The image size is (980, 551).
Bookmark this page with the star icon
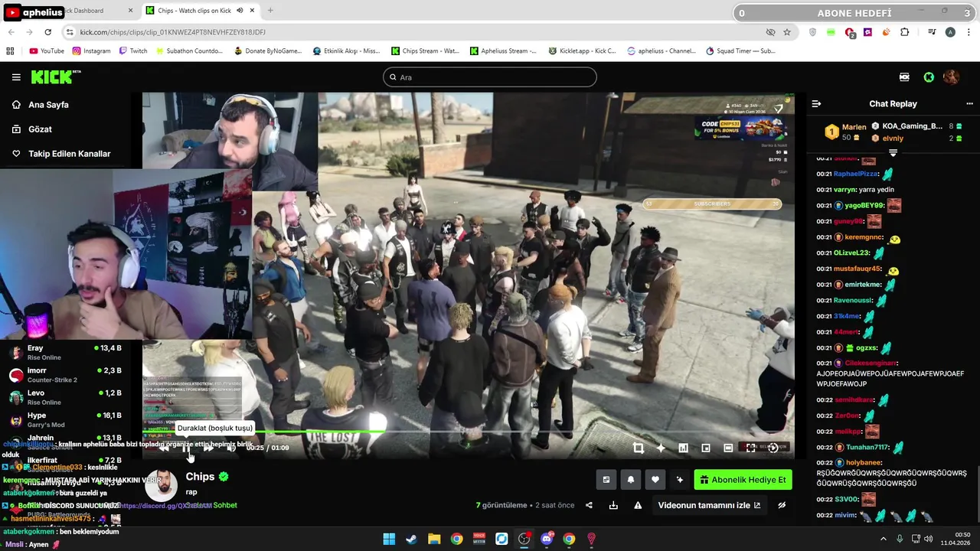787,32
